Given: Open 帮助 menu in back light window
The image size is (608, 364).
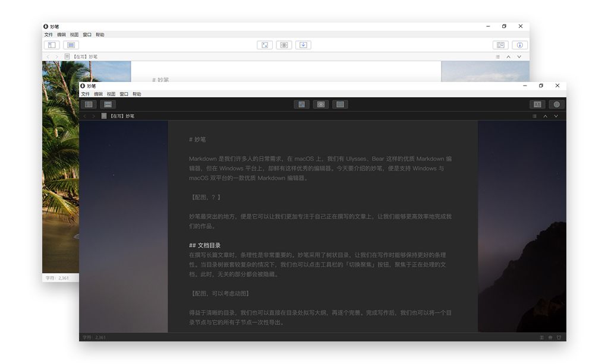Looking at the screenshot, I should (100, 35).
